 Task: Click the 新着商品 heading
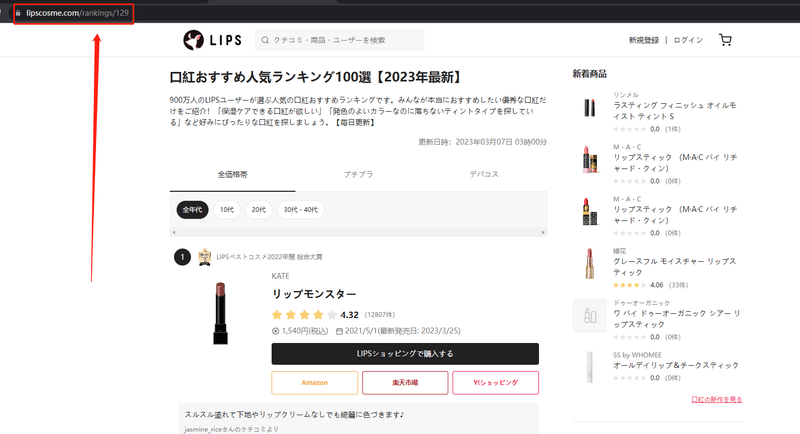point(589,74)
